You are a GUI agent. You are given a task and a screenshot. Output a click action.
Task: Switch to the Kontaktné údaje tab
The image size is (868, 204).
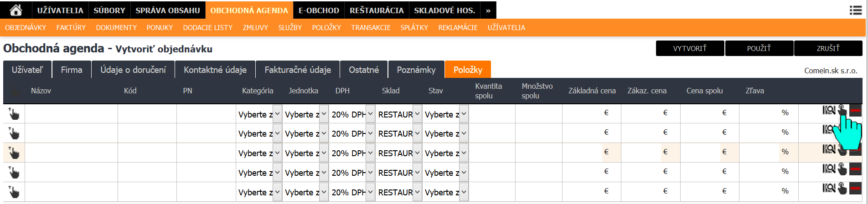[x=215, y=70]
